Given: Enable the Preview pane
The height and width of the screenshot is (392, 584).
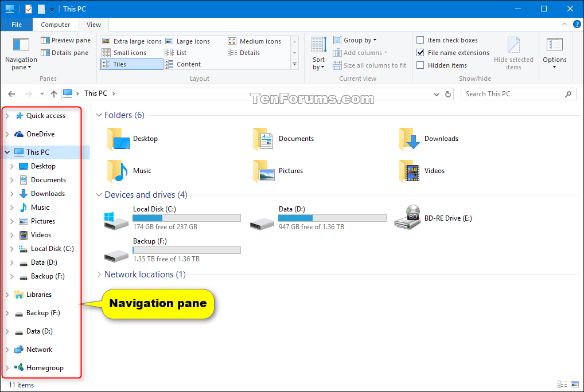Looking at the screenshot, I should pyautogui.click(x=65, y=40).
